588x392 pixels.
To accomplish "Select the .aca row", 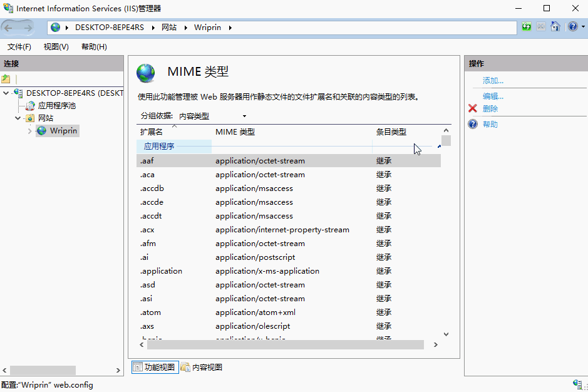I will coord(289,175).
